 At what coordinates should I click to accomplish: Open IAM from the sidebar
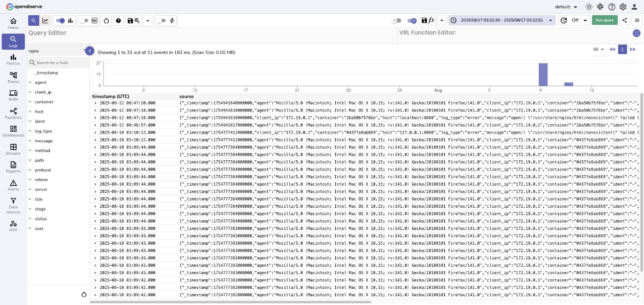click(x=13, y=226)
